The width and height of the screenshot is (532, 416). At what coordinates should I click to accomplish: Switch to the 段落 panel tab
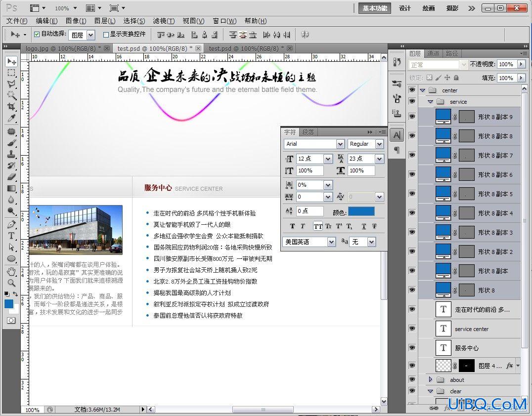308,132
